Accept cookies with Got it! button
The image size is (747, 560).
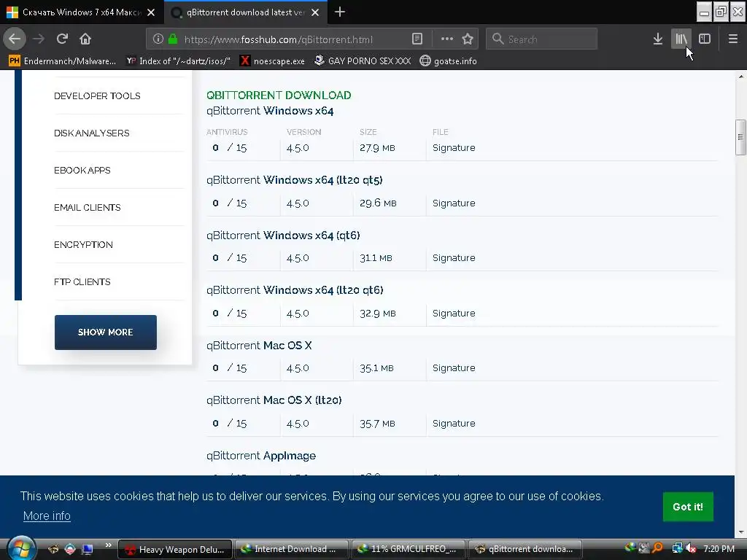click(x=688, y=507)
